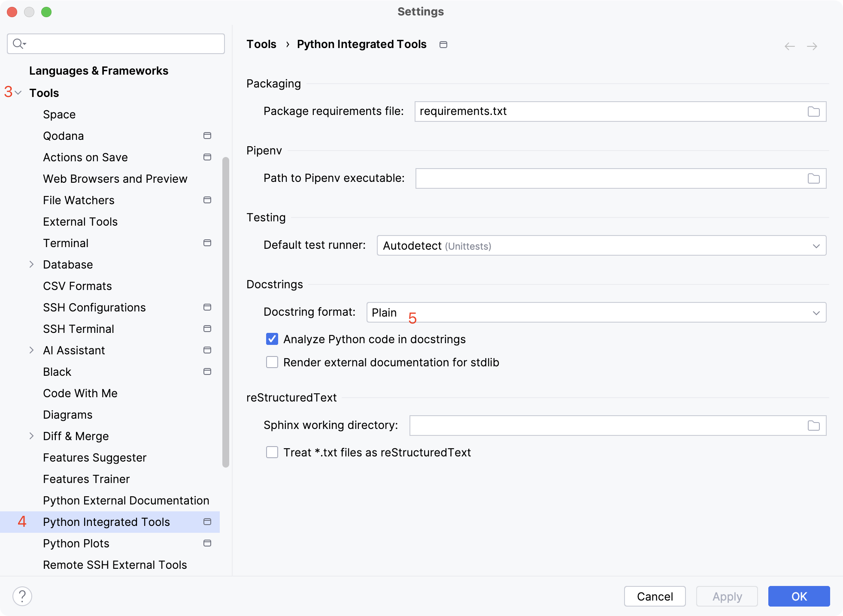Click the Cancel button
The height and width of the screenshot is (616, 843).
point(655,596)
